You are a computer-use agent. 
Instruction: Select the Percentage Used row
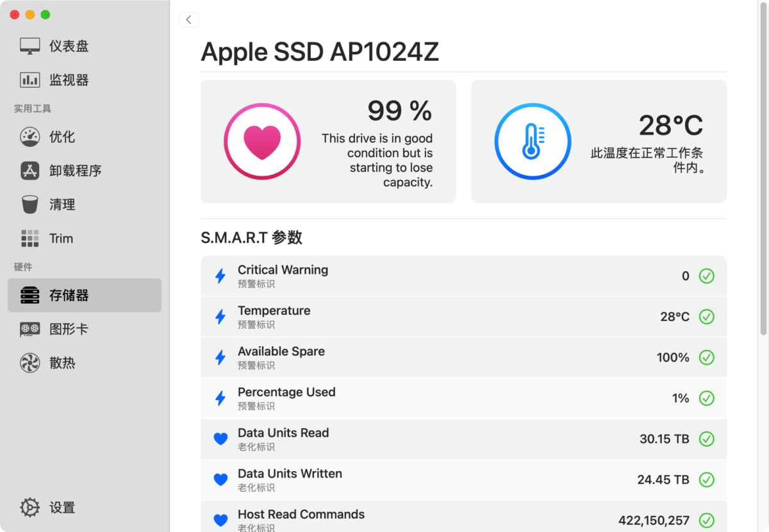pyautogui.click(x=463, y=398)
